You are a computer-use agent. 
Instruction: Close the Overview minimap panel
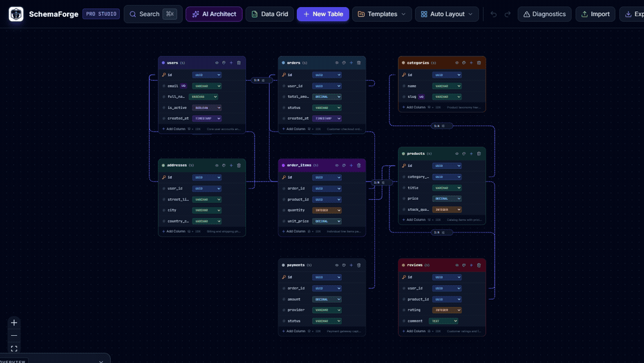[101, 361]
